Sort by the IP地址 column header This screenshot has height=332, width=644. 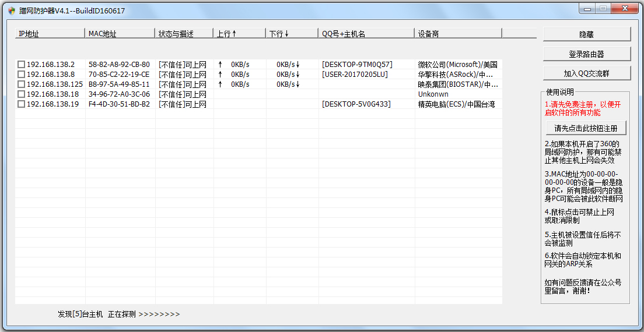click(50, 34)
